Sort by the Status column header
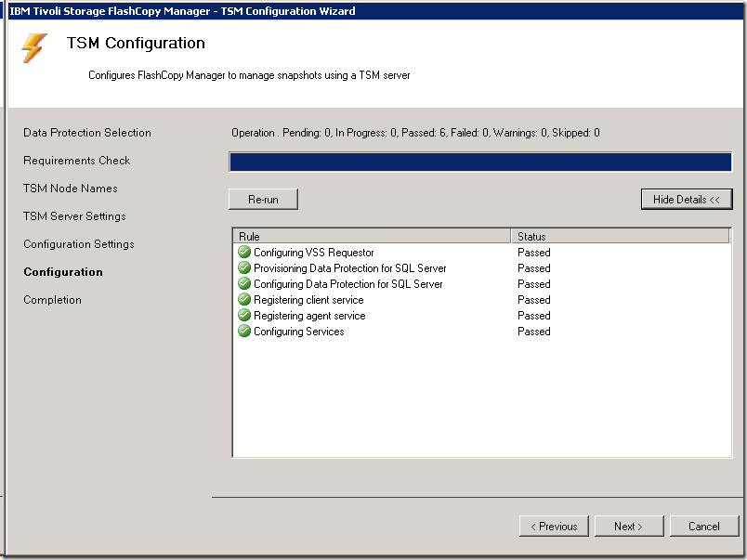This screenshot has width=747, height=560. (x=621, y=237)
